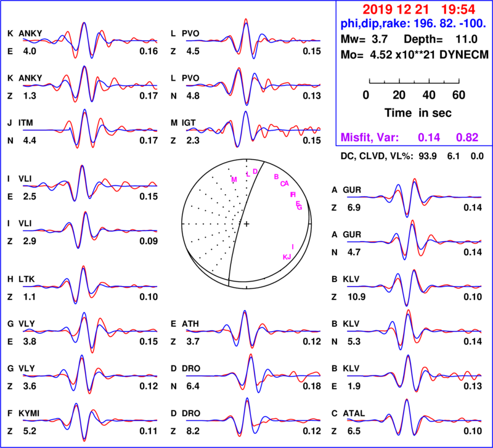Click the variance value next to 0.14

tap(467, 137)
